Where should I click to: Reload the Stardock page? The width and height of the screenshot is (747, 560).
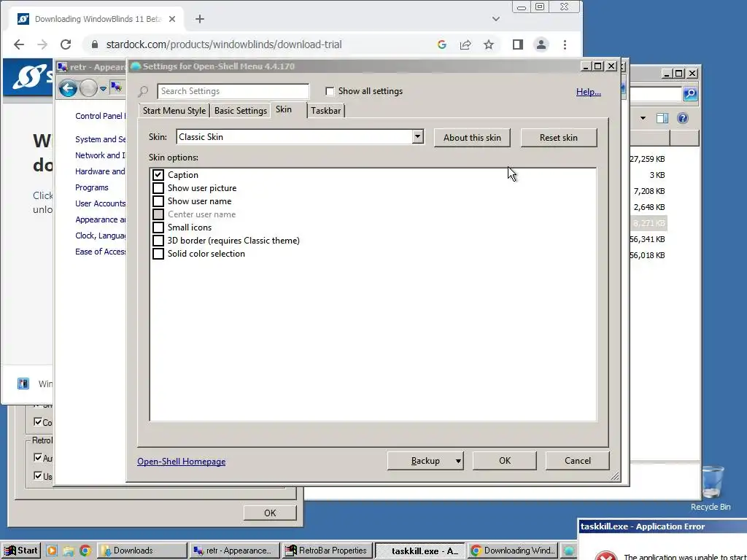66,44
